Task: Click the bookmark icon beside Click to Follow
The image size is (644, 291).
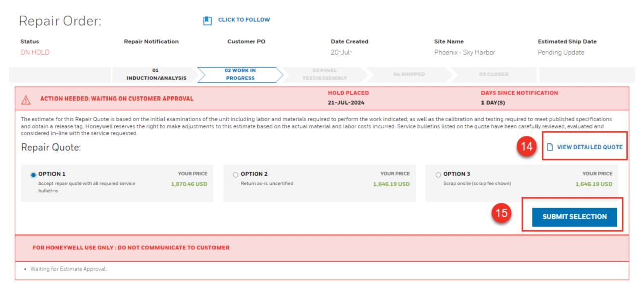Action: 207,21
